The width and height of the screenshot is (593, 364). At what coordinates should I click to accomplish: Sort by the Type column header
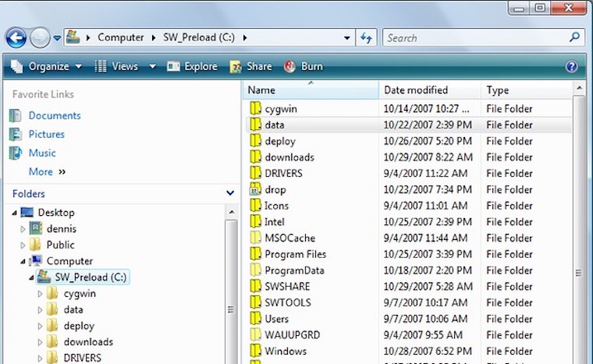(x=527, y=90)
